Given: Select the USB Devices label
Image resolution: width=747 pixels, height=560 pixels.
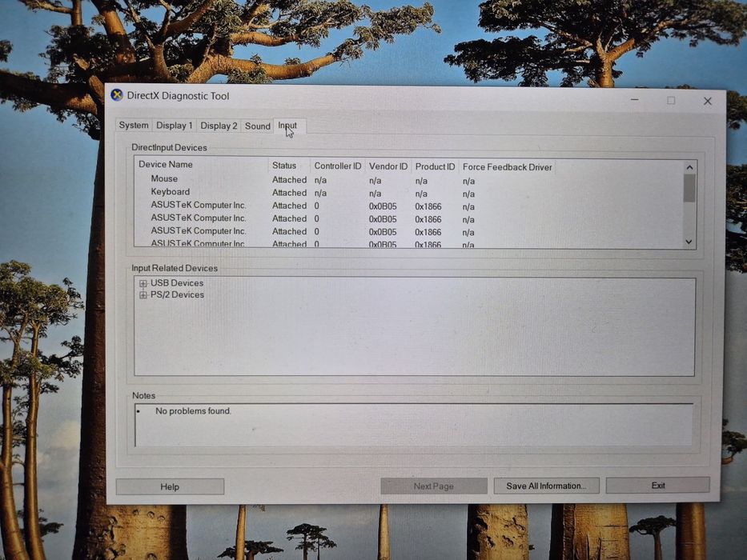Looking at the screenshot, I should 177,283.
